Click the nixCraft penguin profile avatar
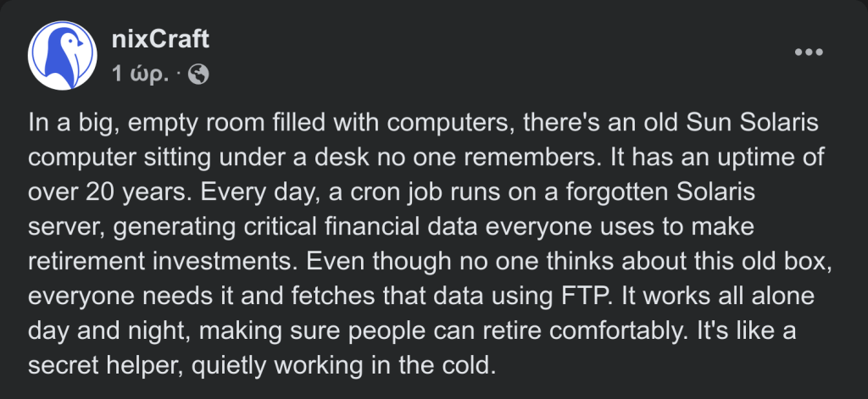Screen dimensions: 868x399 59,57
